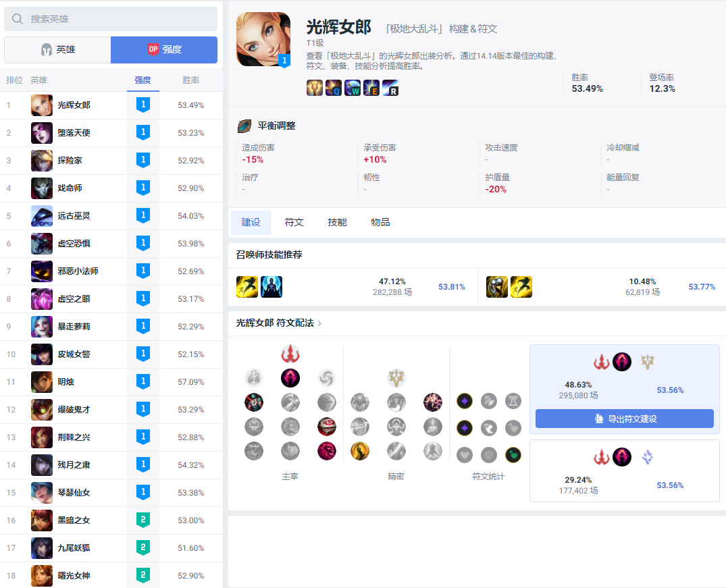This screenshot has width=726, height=588.
Task: Click -20% shield value
Action: (x=496, y=190)
